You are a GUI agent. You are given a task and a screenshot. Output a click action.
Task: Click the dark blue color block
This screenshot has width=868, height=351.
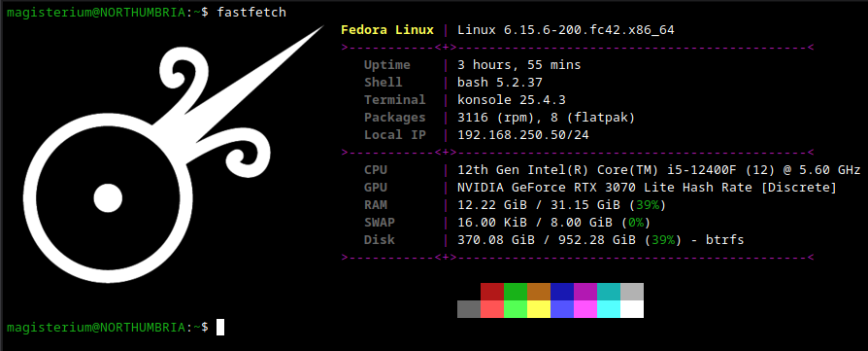[562, 292]
